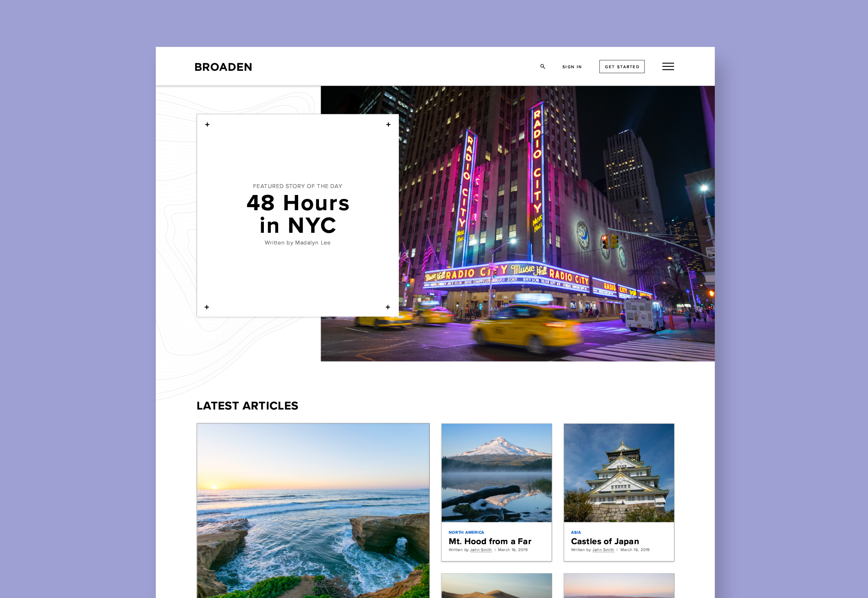The height and width of the screenshot is (598, 868).
Task: Click the bottom-left plus icon on featured card
Action: [x=207, y=307]
